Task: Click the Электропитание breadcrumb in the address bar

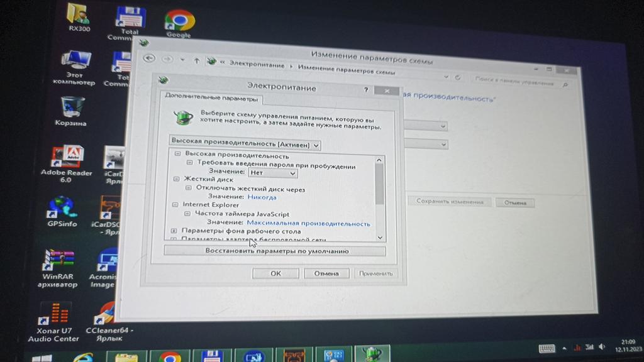Action: pos(257,65)
